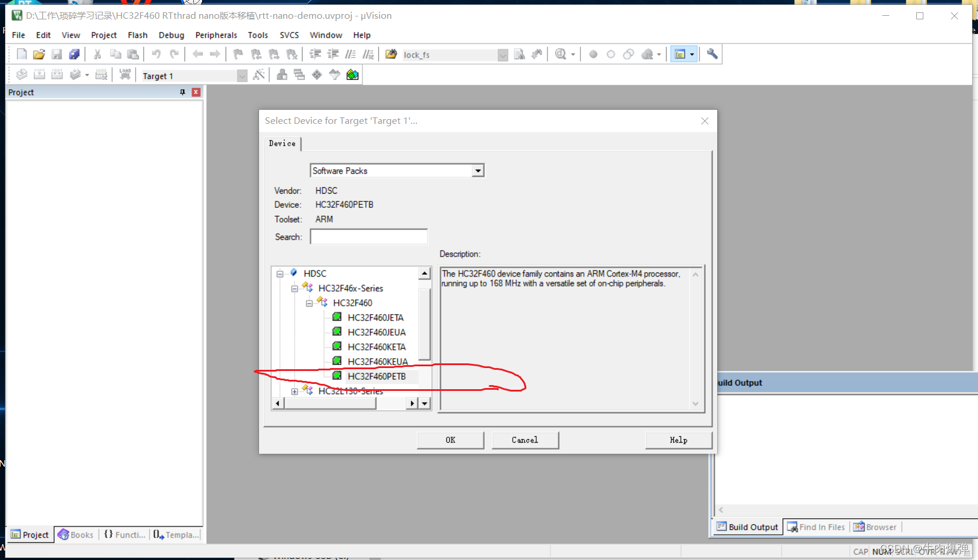This screenshot has height=560, width=978.
Task: Click the Paste clipboard icon
Action: coord(133,55)
